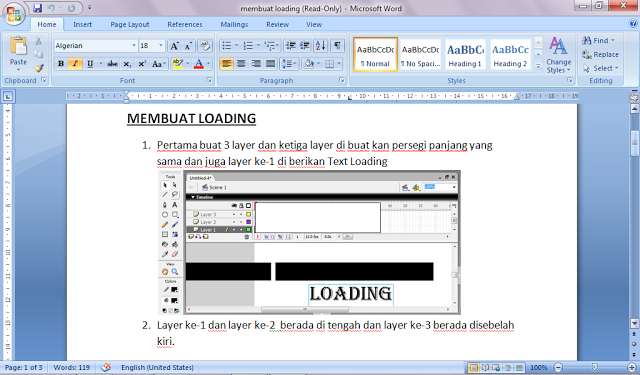
Task: Select the Format Painter brush
Action: 39,68
